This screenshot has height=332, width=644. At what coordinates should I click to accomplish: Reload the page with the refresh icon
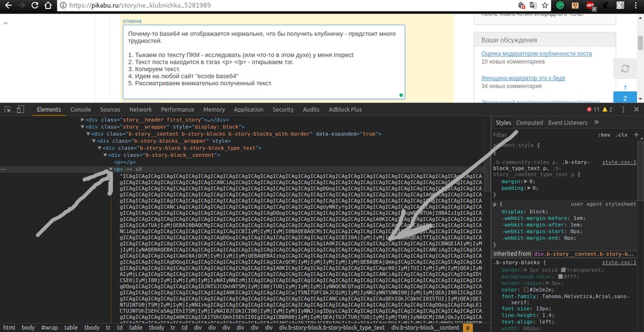coord(35,5)
